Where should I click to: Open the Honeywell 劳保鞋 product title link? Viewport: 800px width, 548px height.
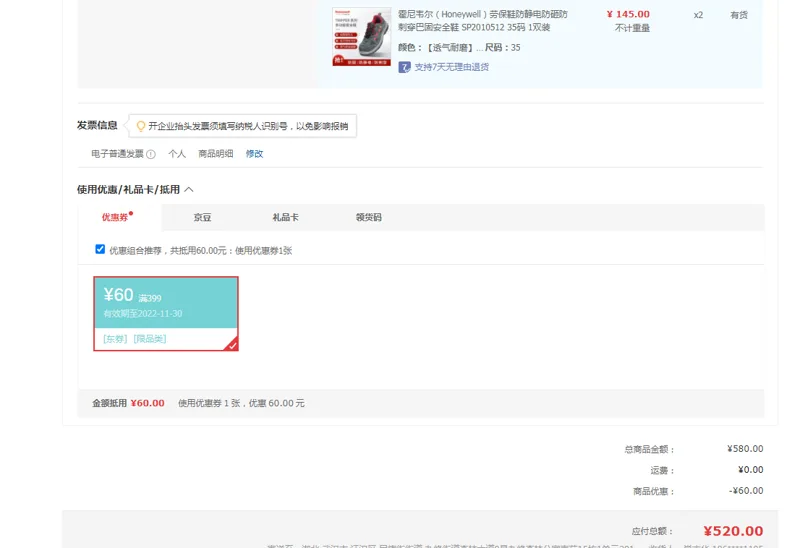point(482,21)
